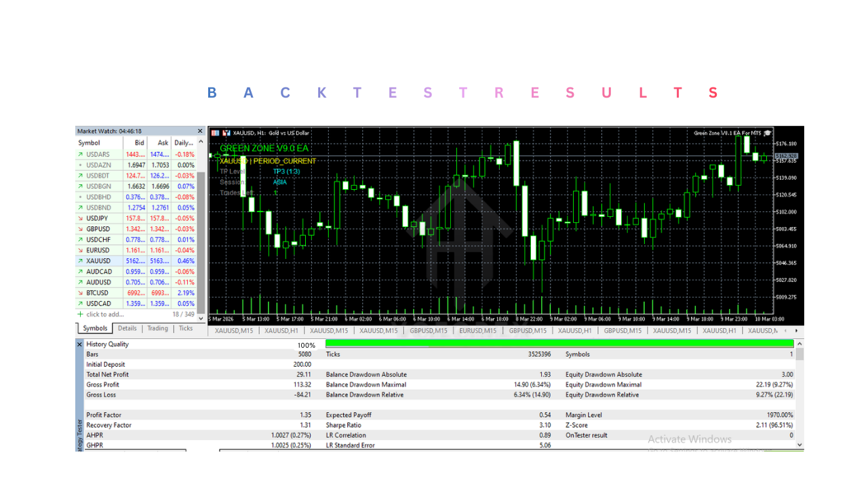Close the Market Watch panel

click(200, 131)
